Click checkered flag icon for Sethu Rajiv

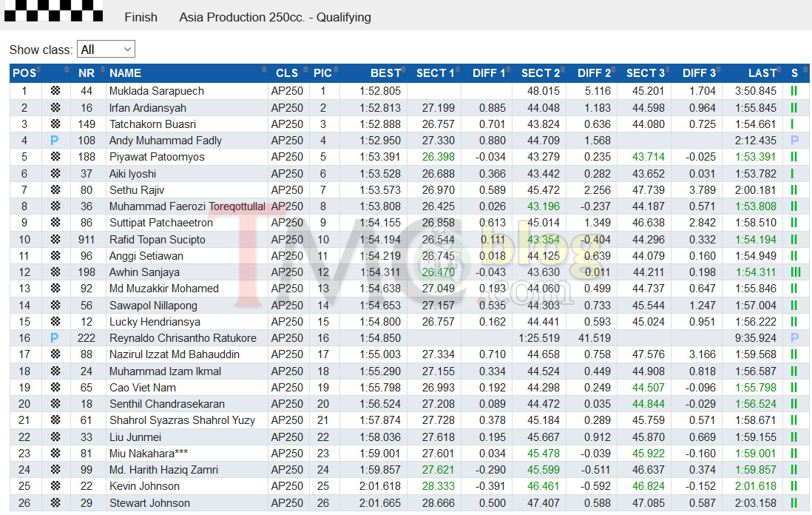[x=55, y=189]
